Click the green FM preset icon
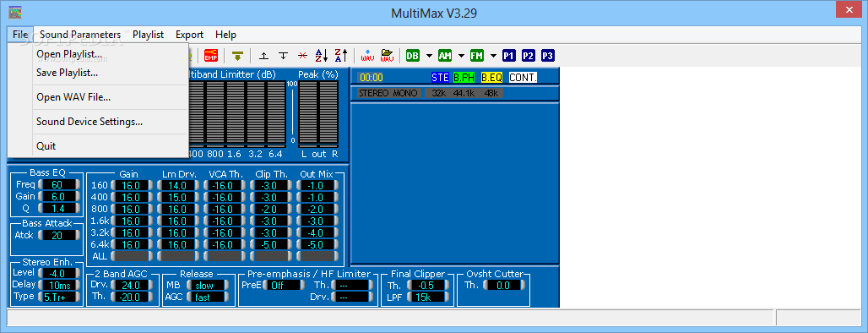The image size is (868, 333). coord(476,56)
